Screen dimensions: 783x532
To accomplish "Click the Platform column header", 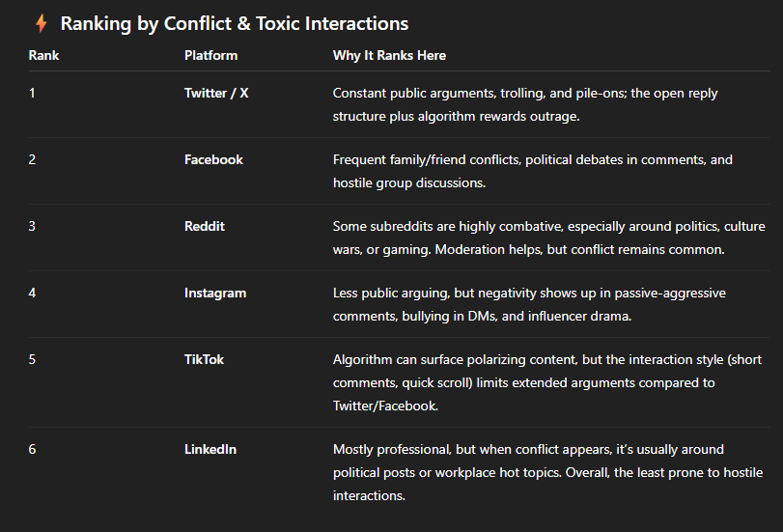I will pos(210,55).
